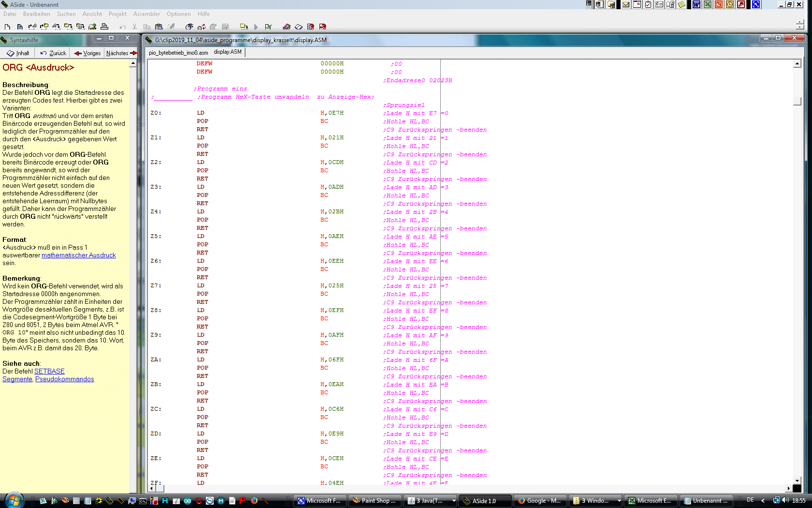The image size is (812, 508).
Task: Click the Excel icon in Office shortcut bar
Action: [x=708, y=4]
